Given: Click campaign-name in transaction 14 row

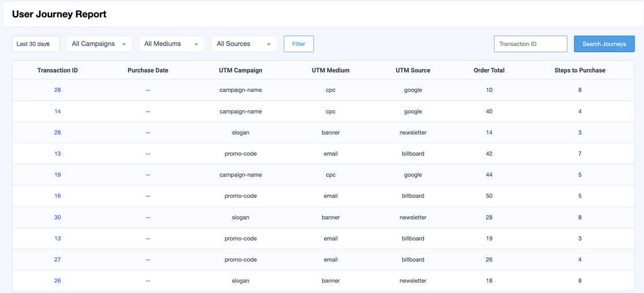Looking at the screenshot, I should 241,111.
